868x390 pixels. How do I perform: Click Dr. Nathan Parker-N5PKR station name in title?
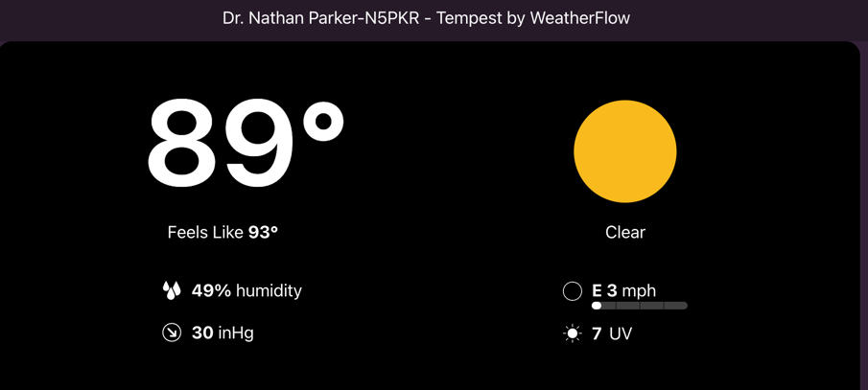point(320,18)
